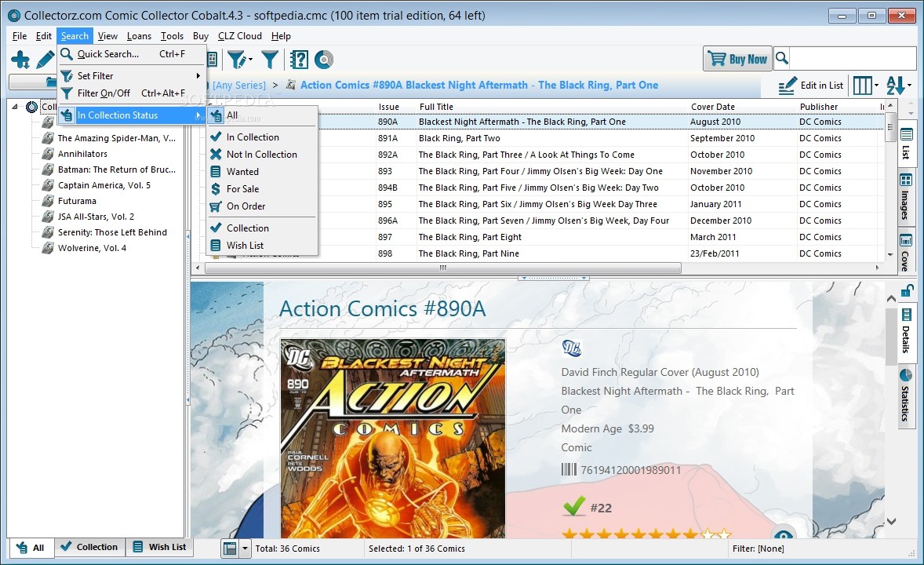924x565 pixels.
Task: Switch to the Statistics side tab
Action: pyautogui.click(x=906, y=396)
